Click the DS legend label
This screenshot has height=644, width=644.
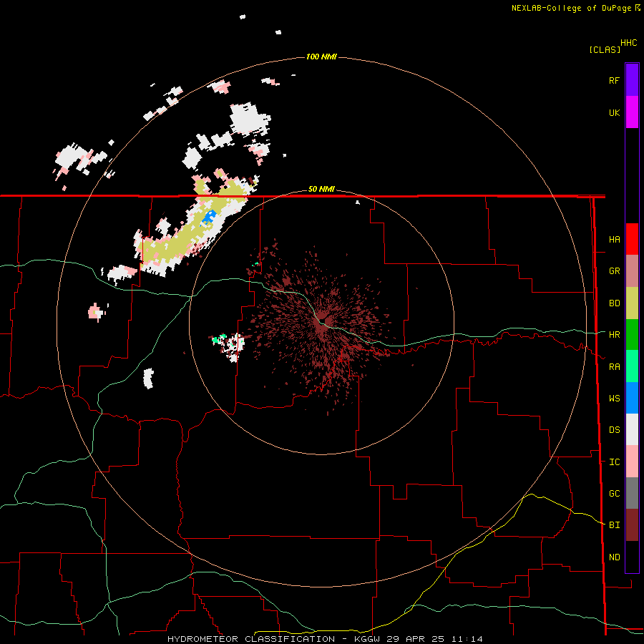pos(614,430)
